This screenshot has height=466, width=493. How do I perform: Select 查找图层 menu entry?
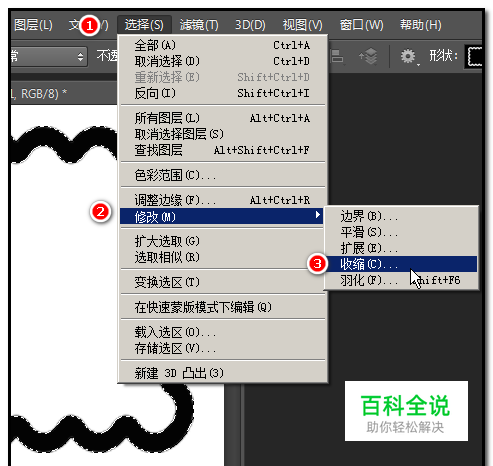coord(222,150)
